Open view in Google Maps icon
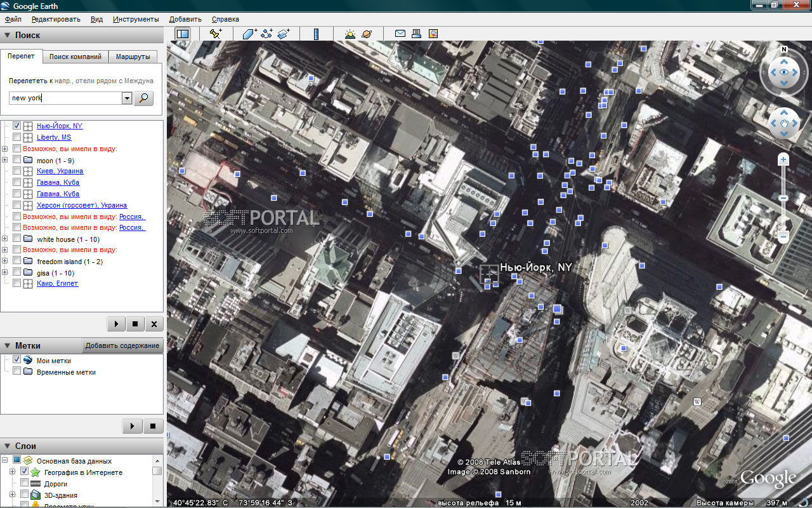Screen dimensions: 812x508 [x=433, y=34]
